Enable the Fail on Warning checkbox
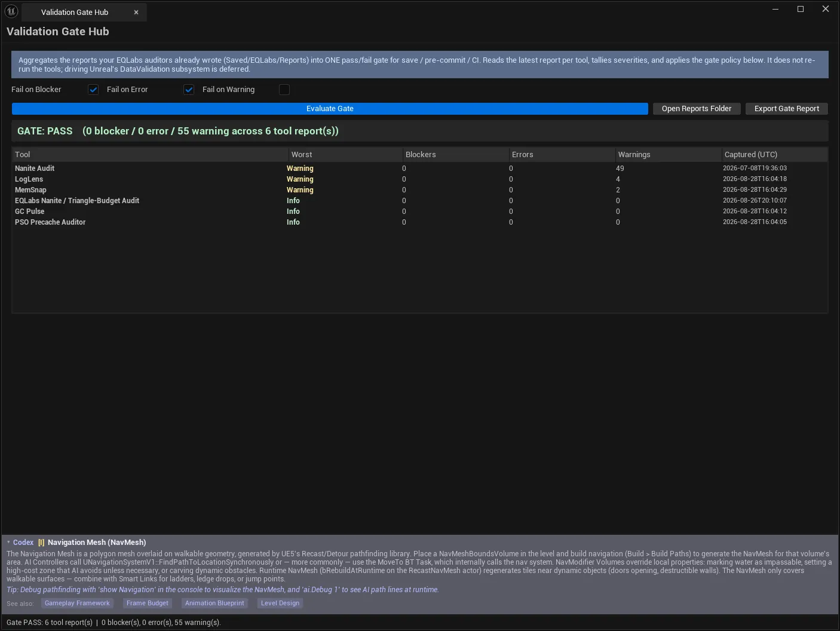This screenshot has height=631, width=840. click(x=284, y=90)
